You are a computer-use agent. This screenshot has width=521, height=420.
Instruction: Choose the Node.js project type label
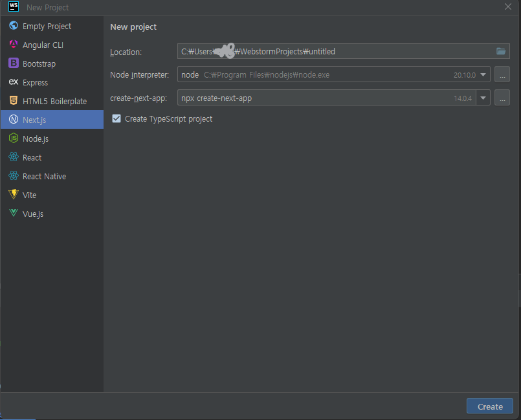pyautogui.click(x=36, y=139)
